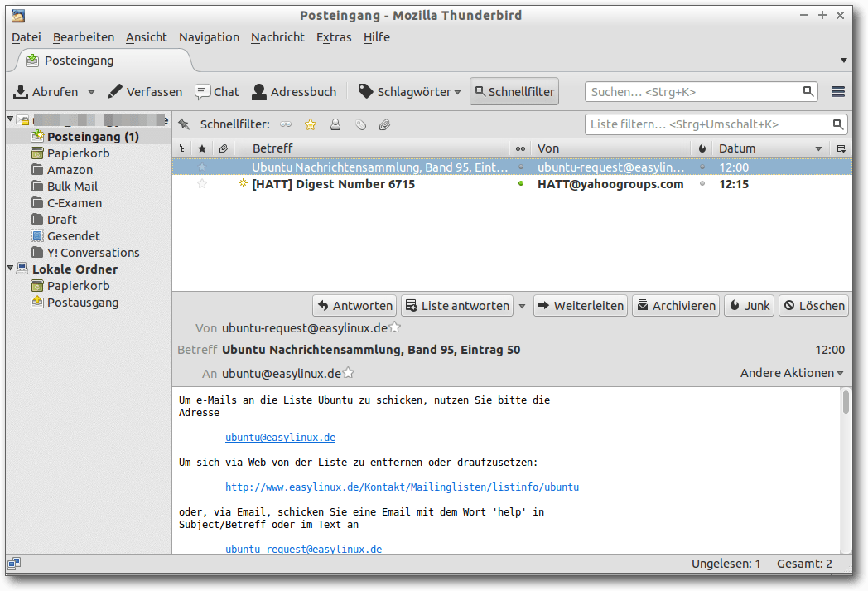
Task: Open the Amazon folder
Action: pyautogui.click(x=70, y=169)
